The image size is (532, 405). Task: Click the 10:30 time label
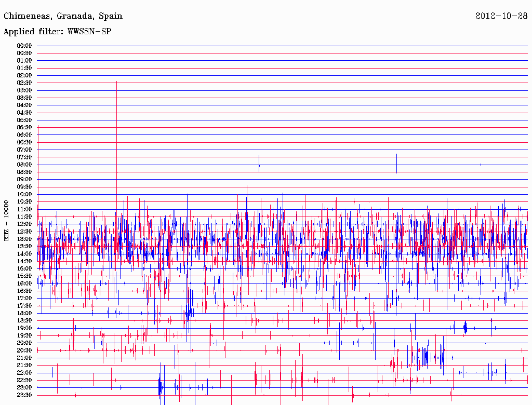(24, 202)
